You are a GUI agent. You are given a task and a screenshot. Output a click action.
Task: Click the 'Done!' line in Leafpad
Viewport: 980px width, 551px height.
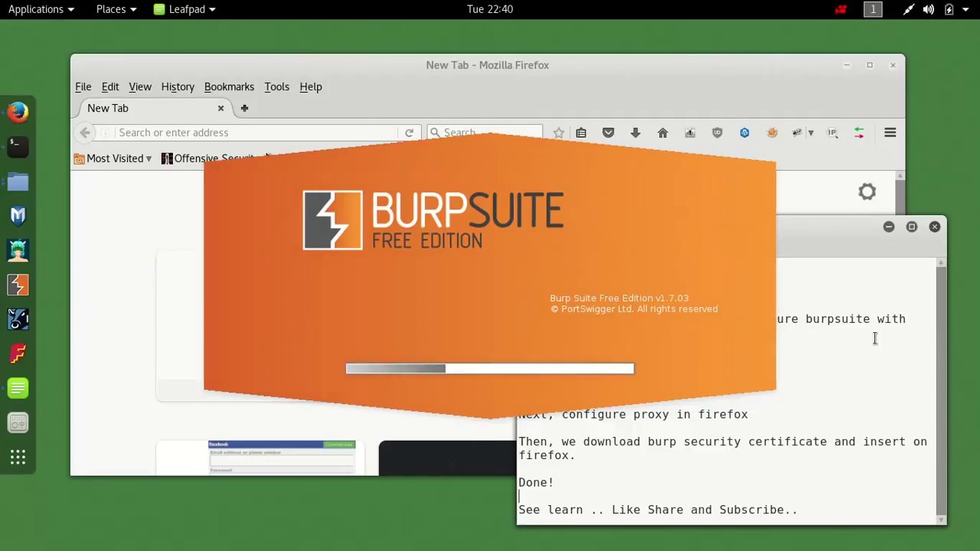click(536, 482)
